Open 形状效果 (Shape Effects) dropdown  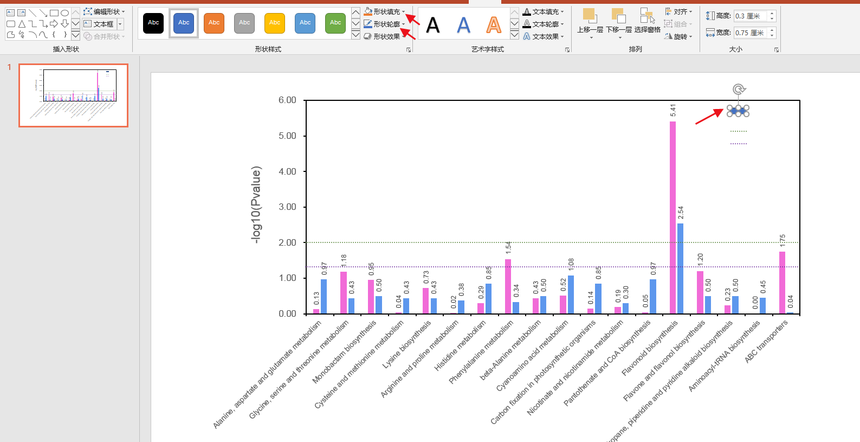tap(384, 37)
